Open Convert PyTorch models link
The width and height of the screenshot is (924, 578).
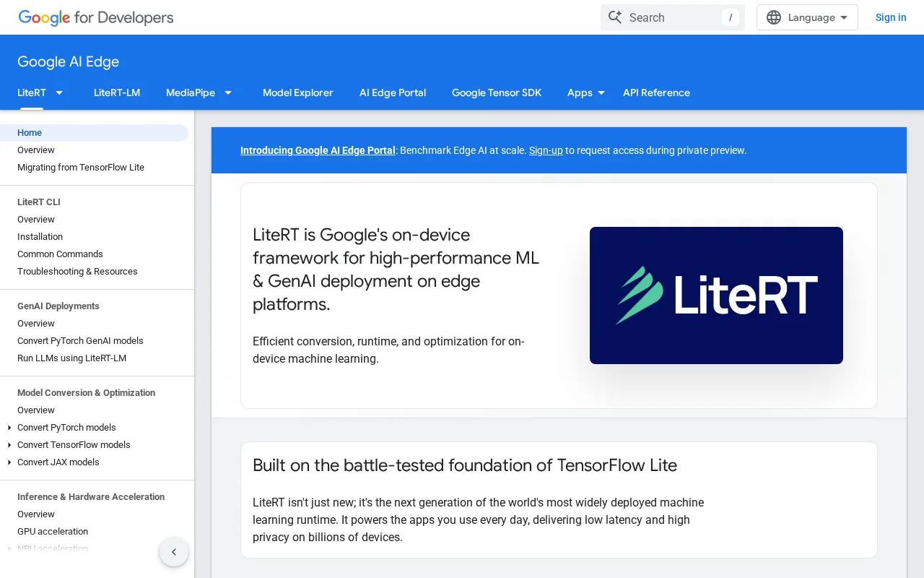pos(66,428)
